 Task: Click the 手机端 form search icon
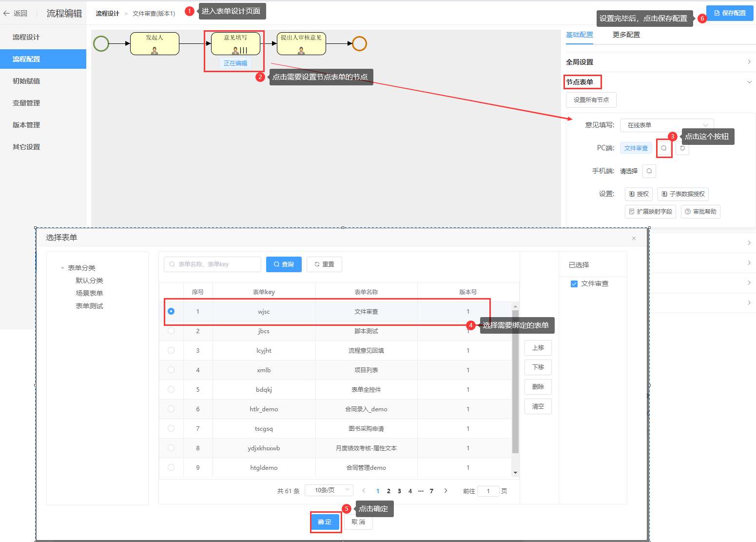click(x=649, y=171)
